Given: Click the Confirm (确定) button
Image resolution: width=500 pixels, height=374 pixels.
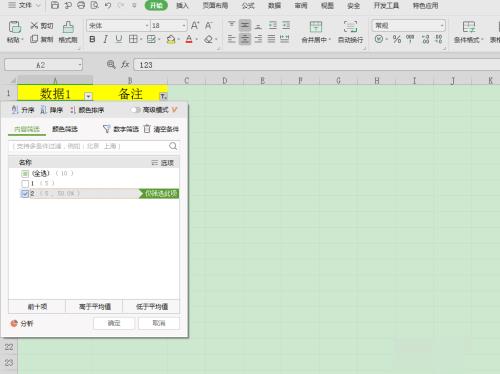Looking at the screenshot, I should tap(114, 323).
